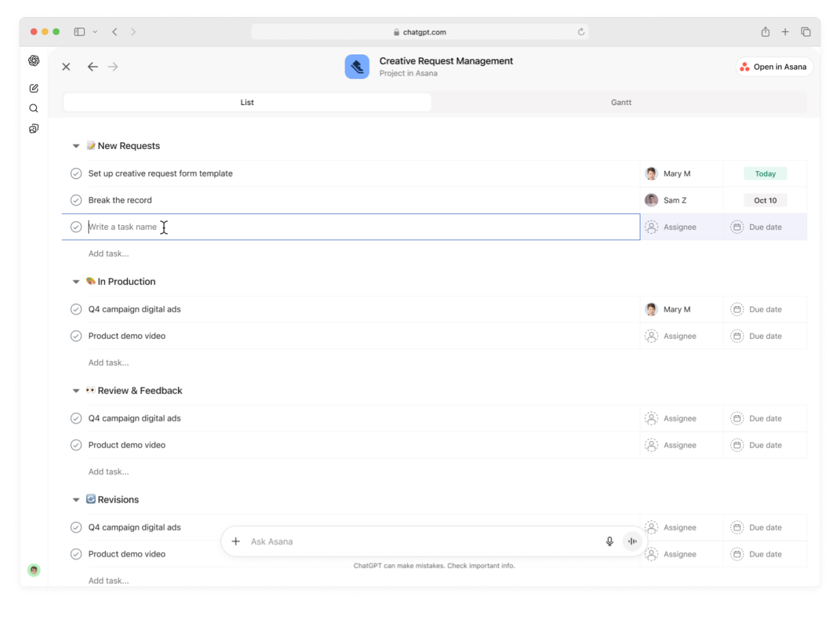Click the plus icon in the Ask Asana box
Image resolution: width=840 pixels, height=630 pixels.
pos(236,541)
